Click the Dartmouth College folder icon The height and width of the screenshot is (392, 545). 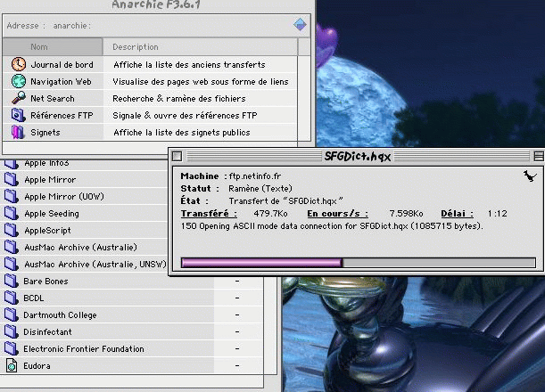tap(11, 314)
